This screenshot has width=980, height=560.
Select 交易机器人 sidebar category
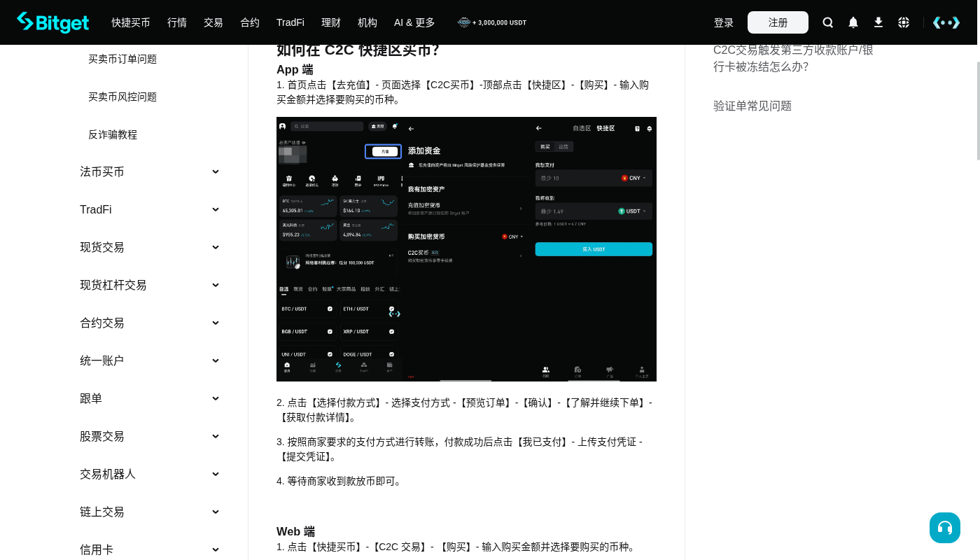pos(108,474)
